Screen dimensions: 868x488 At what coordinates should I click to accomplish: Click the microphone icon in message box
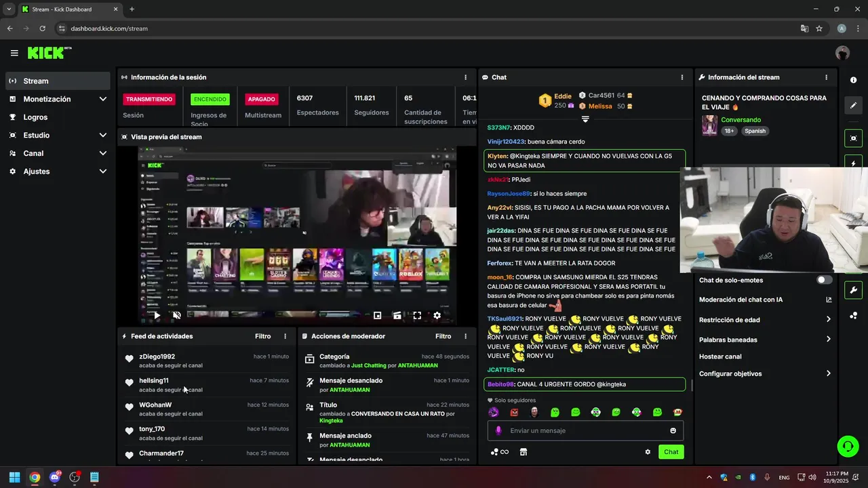coord(498,430)
